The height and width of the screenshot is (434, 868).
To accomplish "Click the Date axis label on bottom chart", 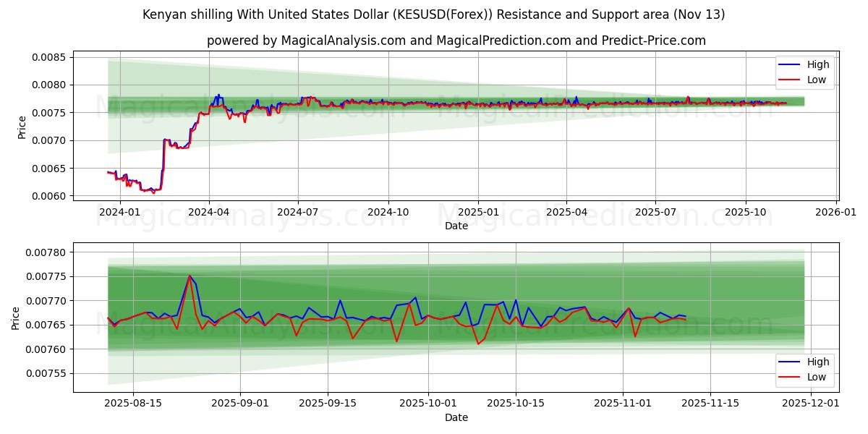I will coord(458,417).
